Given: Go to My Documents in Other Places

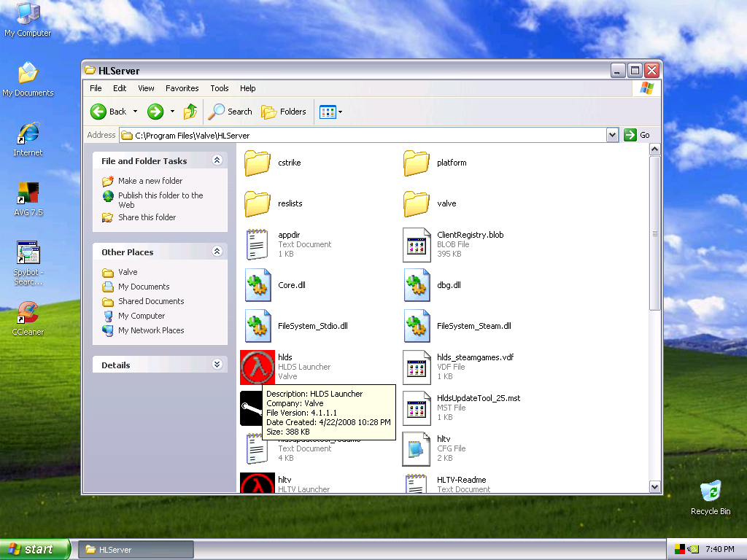Looking at the screenshot, I should (x=144, y=287).
